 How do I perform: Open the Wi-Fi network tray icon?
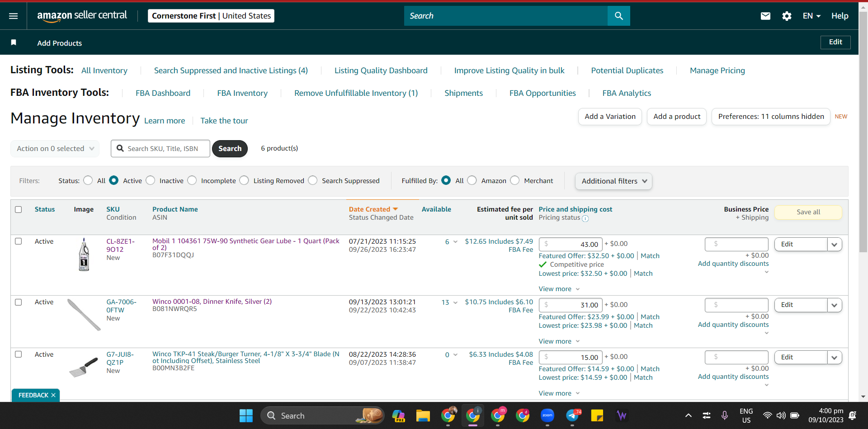[767, 415]
